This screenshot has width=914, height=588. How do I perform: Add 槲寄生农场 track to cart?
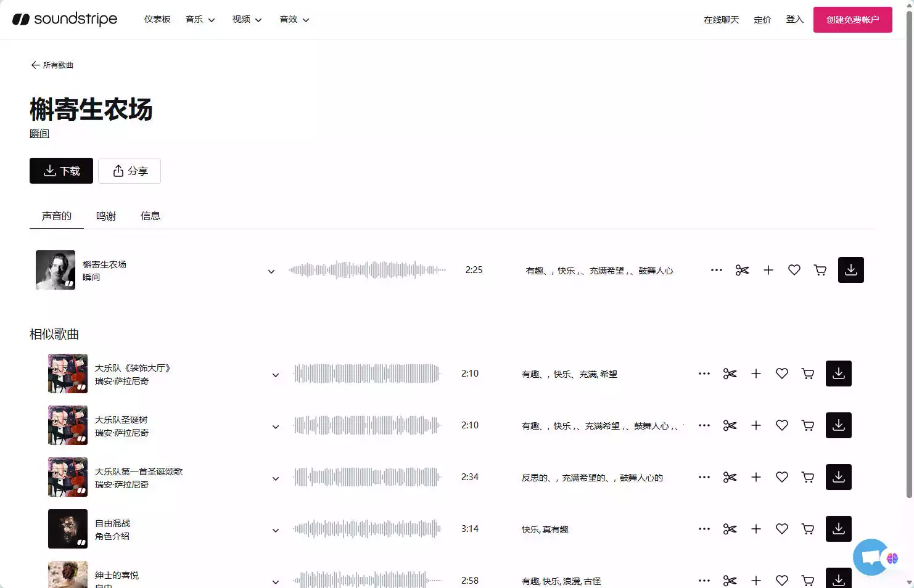coord(820,270)
